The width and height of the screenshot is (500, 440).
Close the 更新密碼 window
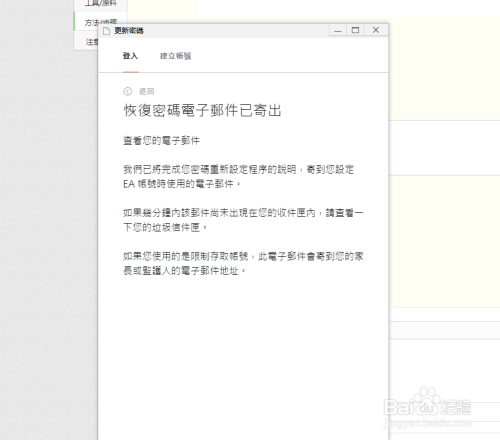376,30
